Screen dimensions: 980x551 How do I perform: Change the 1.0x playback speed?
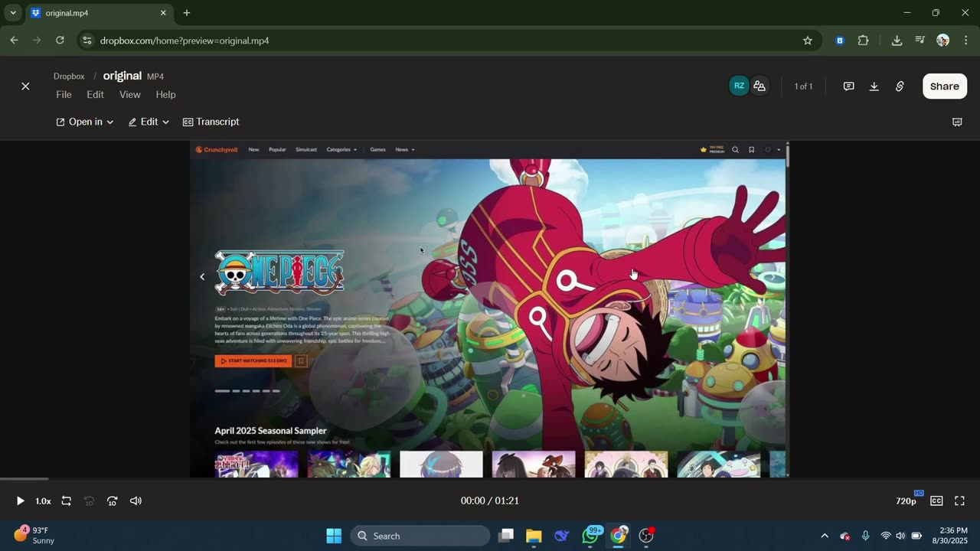click(x=43, y=501)
